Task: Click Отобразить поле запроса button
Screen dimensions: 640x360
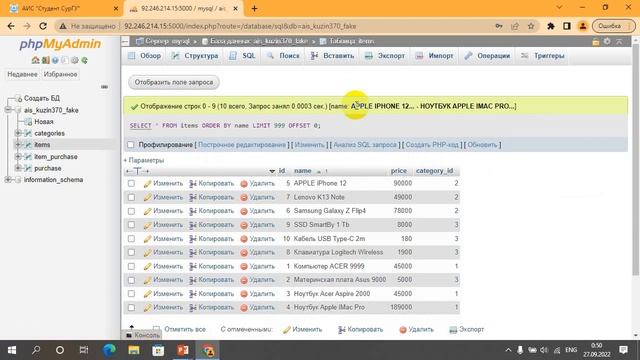Action: (x=174, y=82)
